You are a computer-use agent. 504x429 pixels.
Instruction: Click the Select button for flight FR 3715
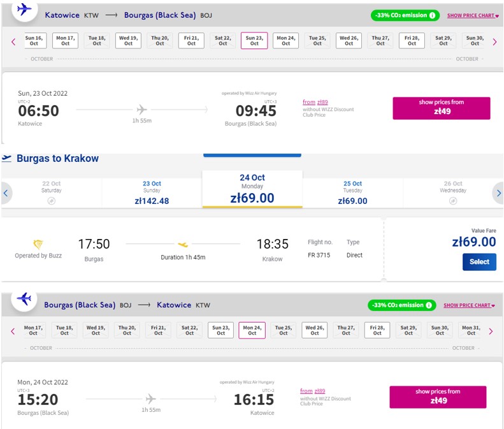click(x=479, y=262)
